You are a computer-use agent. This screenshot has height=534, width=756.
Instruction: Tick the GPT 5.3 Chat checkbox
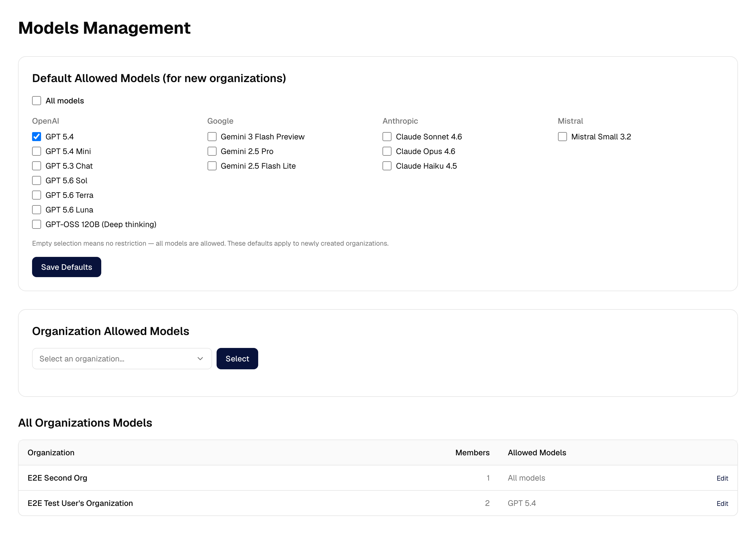pyautogui.click(x=37, y=166)
